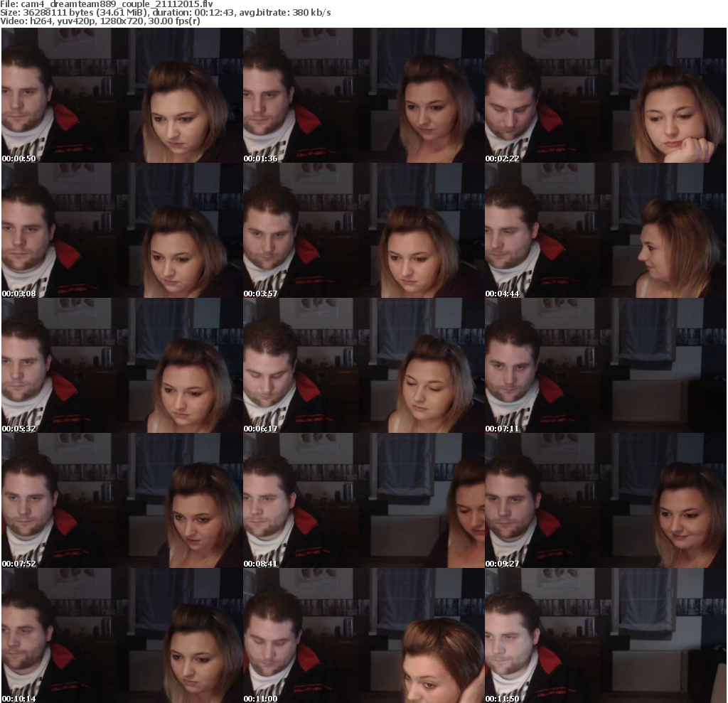Click the header line beginning 'File:'
Screen dimensions: 728x703
(x=107, y=4)
